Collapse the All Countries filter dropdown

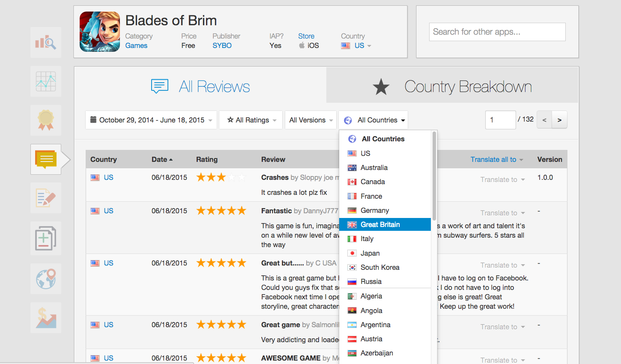point(373,120)
